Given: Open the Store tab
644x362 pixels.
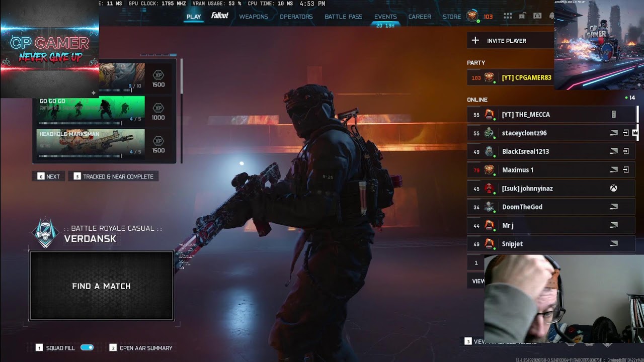Looking at the screenshot, I should (x=451, y=17).
